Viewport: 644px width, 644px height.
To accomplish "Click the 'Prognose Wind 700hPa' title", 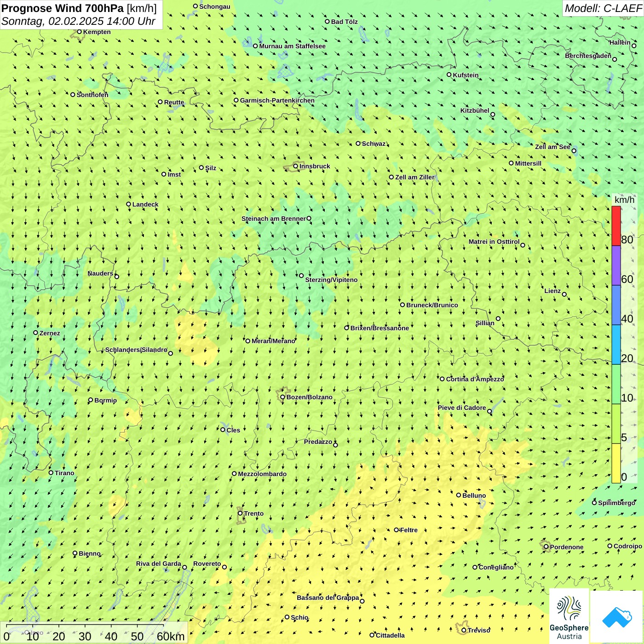I will pos(63,8).
